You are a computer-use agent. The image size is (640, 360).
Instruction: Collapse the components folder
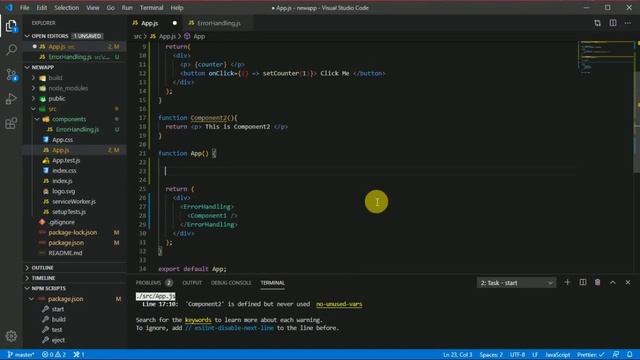[69, 119]
